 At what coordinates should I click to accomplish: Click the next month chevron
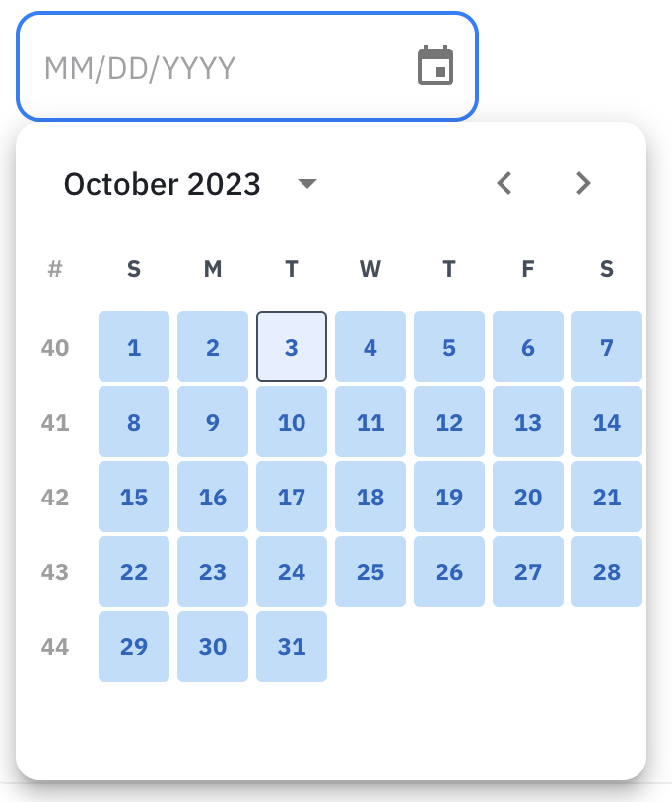pos(582,183)
